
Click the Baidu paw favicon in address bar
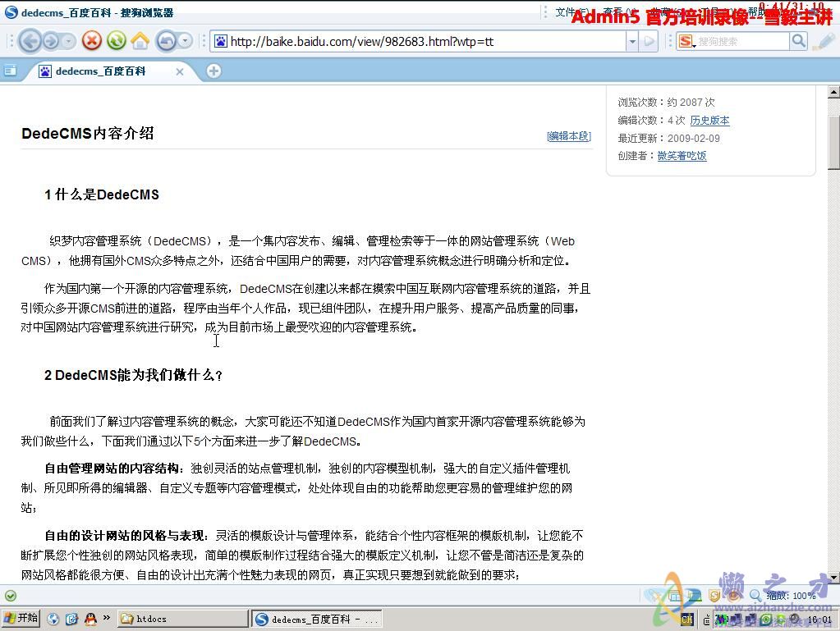point(220,41)
